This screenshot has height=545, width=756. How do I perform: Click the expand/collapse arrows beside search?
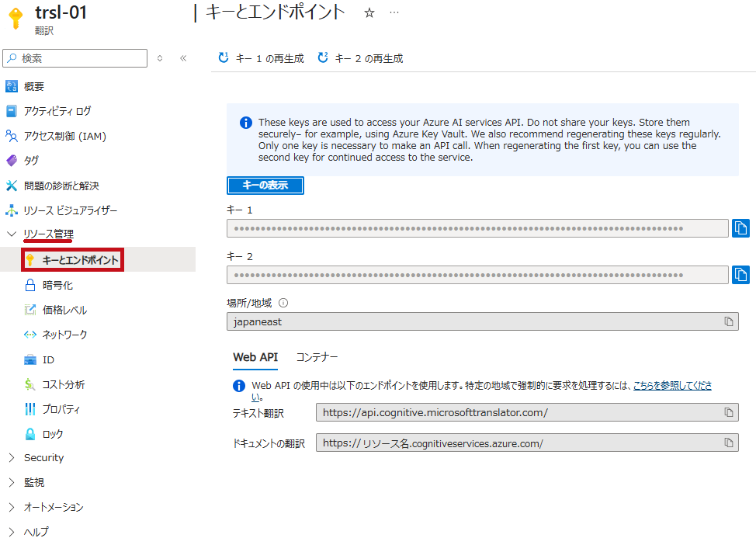point(160,58)
